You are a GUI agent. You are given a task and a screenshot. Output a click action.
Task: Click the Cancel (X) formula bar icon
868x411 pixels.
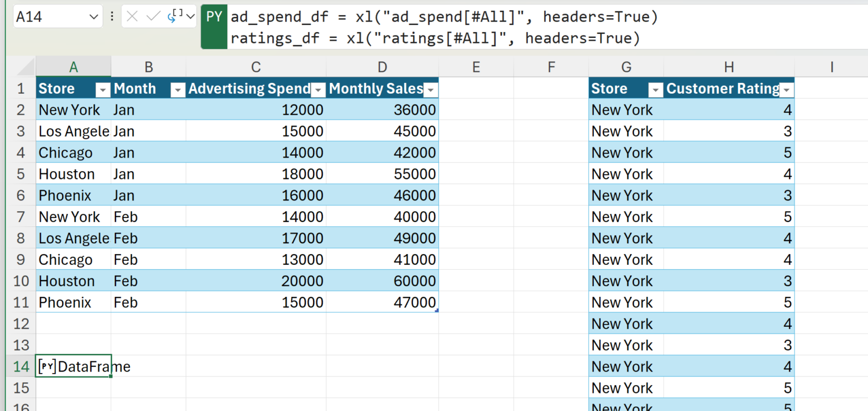coord(132,17)
